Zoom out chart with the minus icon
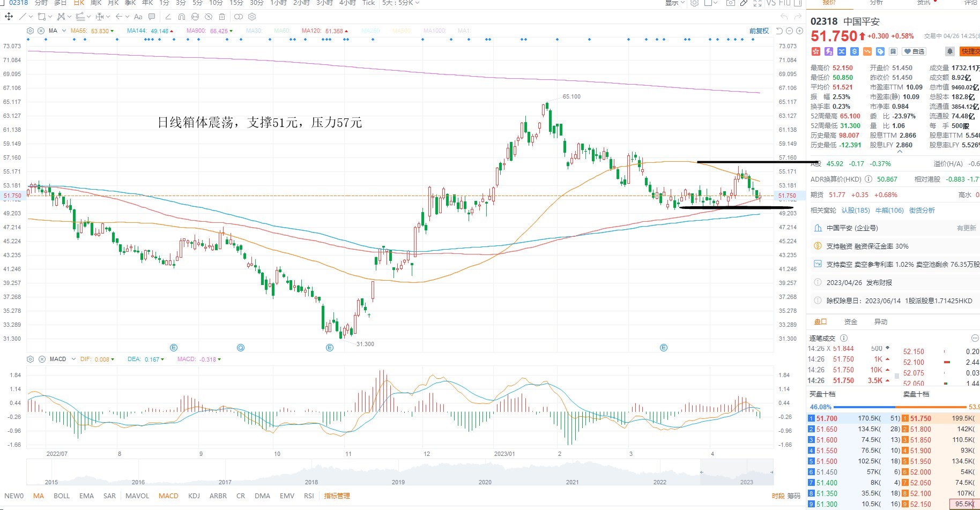The image size is (980, 510). coord(789,31)
